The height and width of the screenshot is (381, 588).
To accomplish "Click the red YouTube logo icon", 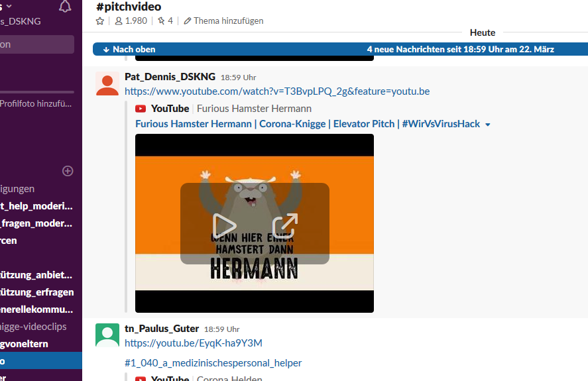I will pos(141,109).
